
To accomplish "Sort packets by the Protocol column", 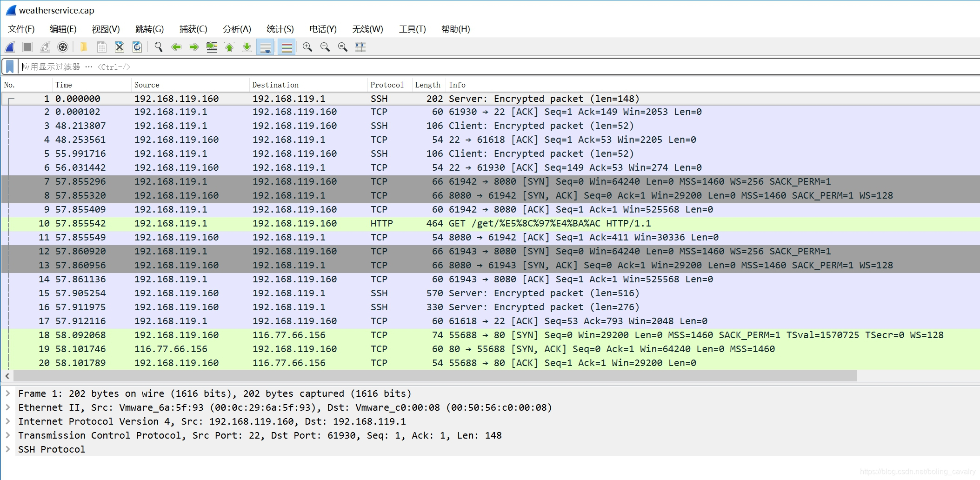I will point(390,85).
